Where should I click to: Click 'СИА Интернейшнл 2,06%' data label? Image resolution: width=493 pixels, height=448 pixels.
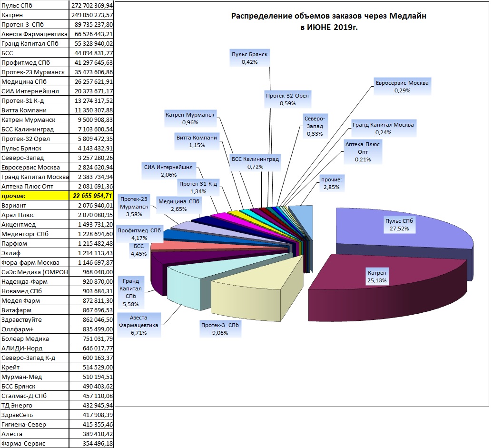[x=168, y=171]
